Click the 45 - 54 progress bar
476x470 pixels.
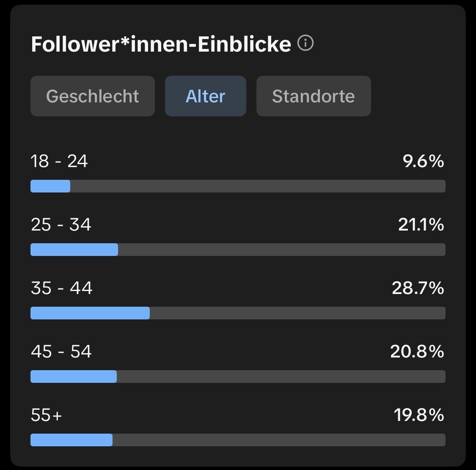[x=238, y=377]
